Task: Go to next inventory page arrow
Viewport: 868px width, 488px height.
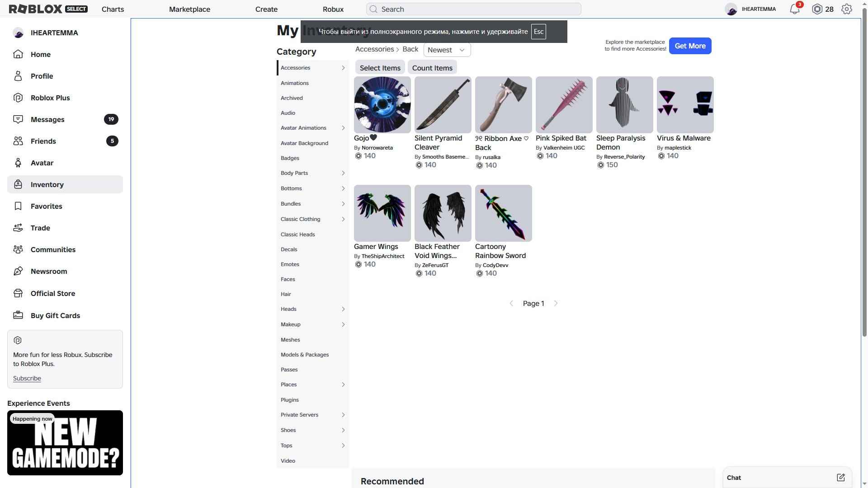Action: [556, 304]
